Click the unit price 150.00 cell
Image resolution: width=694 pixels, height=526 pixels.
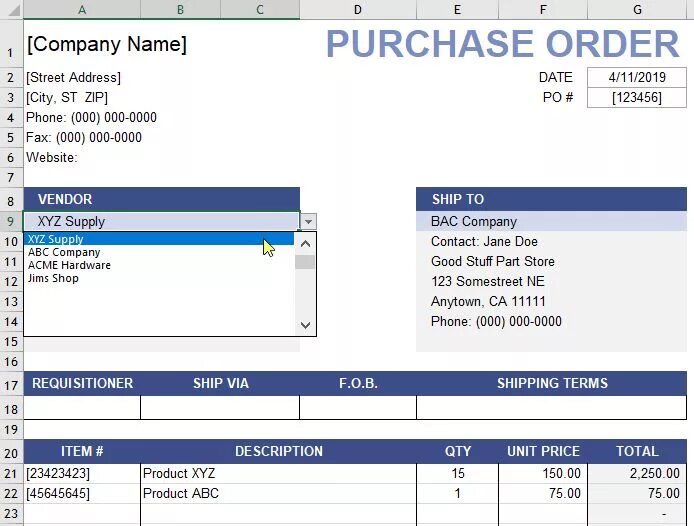(543, 473)
